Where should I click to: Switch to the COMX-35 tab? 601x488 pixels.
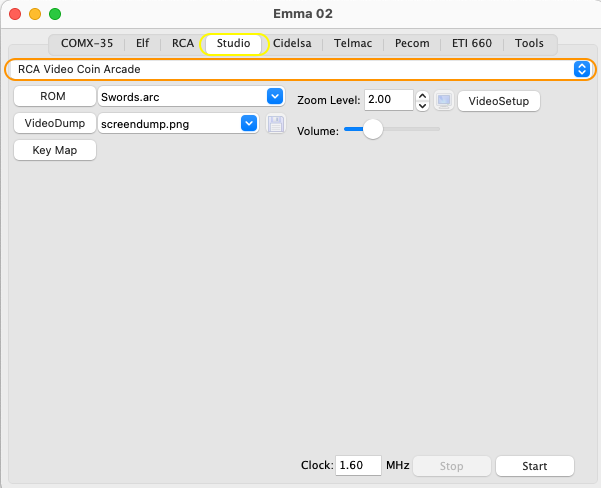point(87,43)
